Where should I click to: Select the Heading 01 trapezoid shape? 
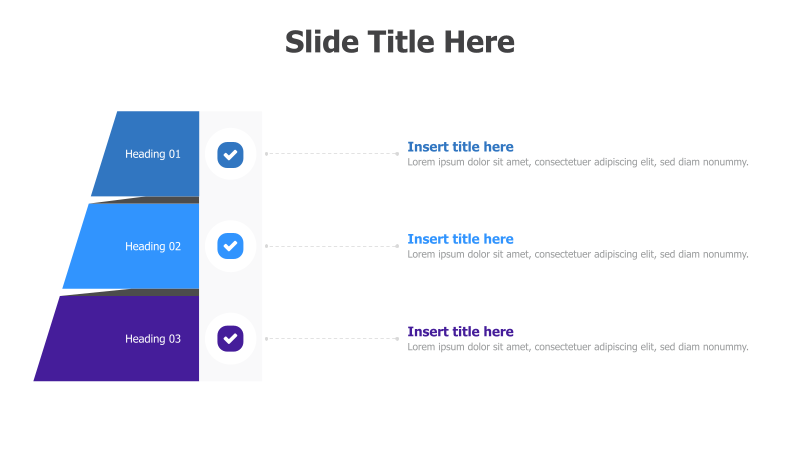click(150, 154)
